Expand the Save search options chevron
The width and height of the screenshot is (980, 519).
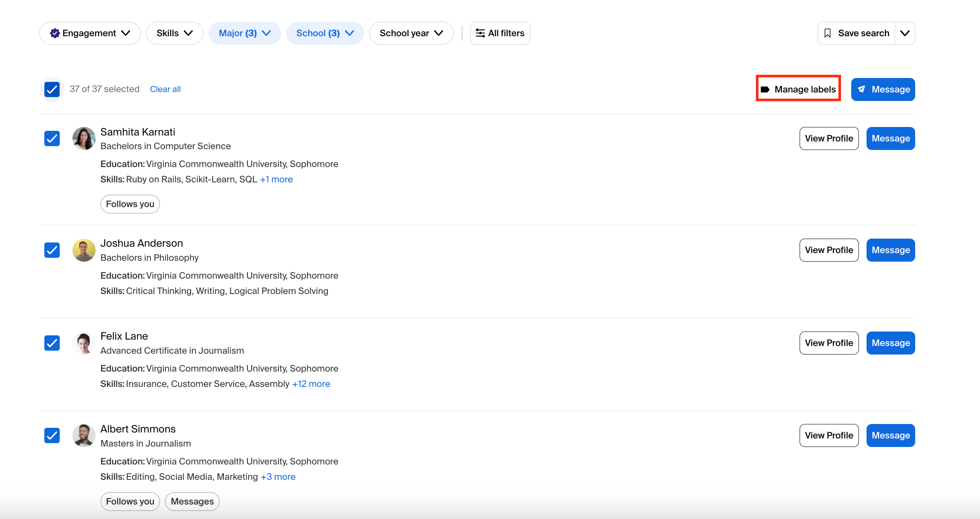pyautogui.click(x=905, y=33)
